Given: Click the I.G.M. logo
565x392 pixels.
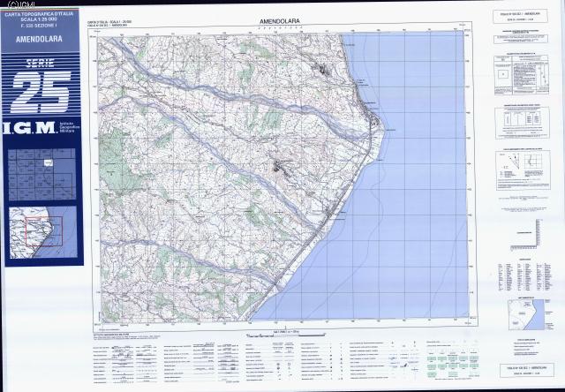Looking at the screenshot, I should tap(29, 128).
